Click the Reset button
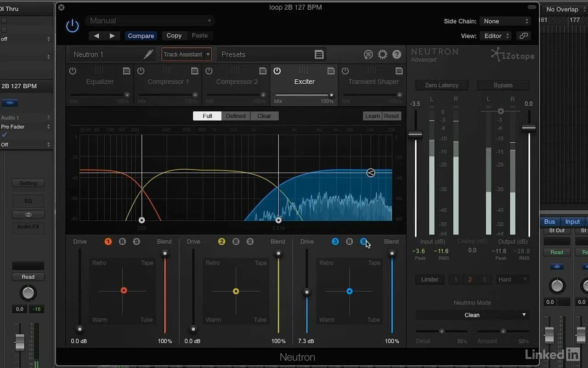Image resolution: width=588 pixels, height=368 pixels. click(391, 116)
